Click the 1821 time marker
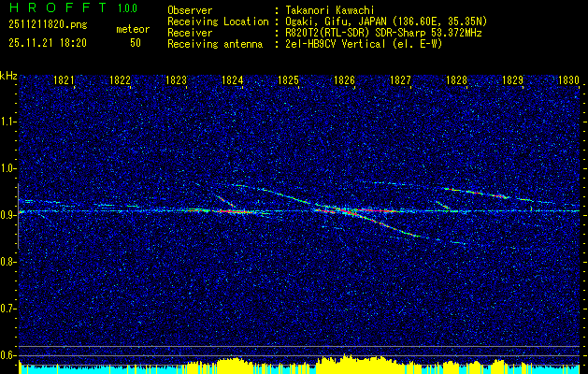588x374 pixels. [x=64, y=80]
